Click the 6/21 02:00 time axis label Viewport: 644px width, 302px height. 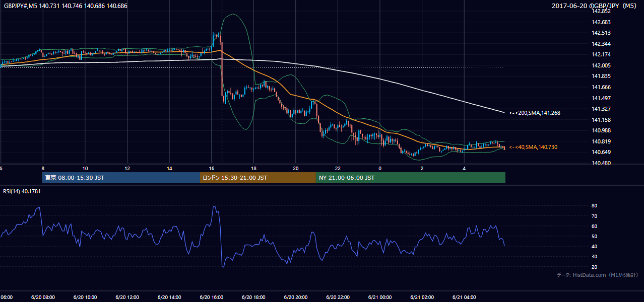tap(422, 297)
